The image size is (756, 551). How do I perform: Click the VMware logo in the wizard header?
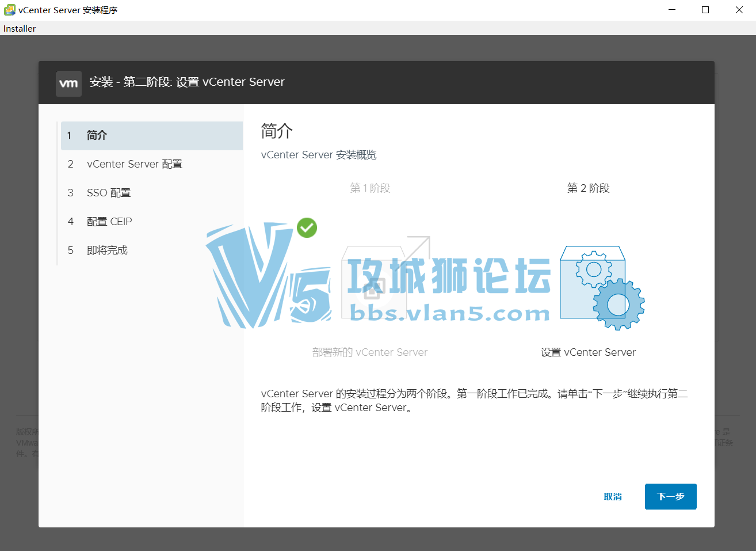point(68,83)
